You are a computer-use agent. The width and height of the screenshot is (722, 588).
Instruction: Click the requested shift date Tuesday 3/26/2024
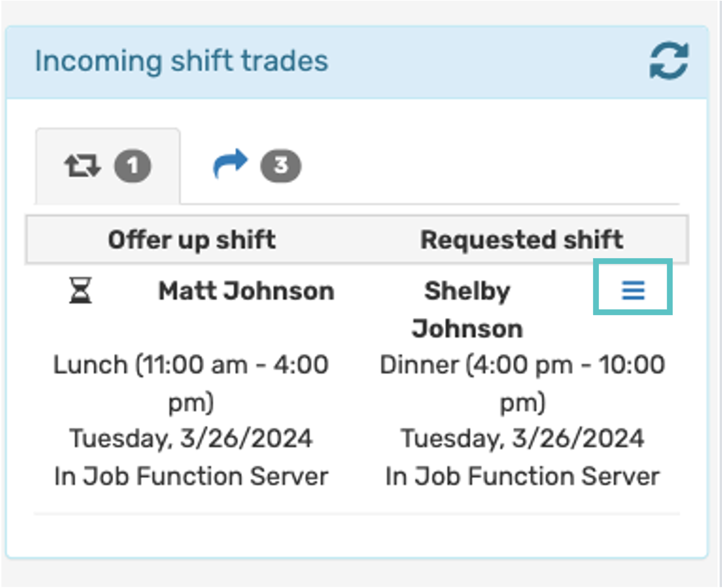tap(522, 438)
